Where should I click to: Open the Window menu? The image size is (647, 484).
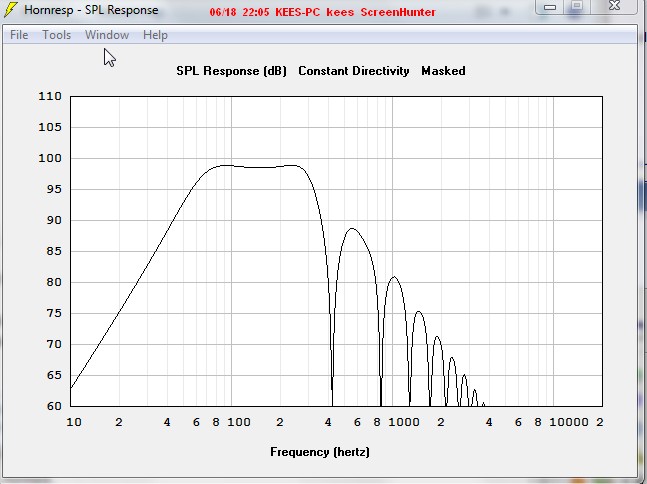point(107,35)
